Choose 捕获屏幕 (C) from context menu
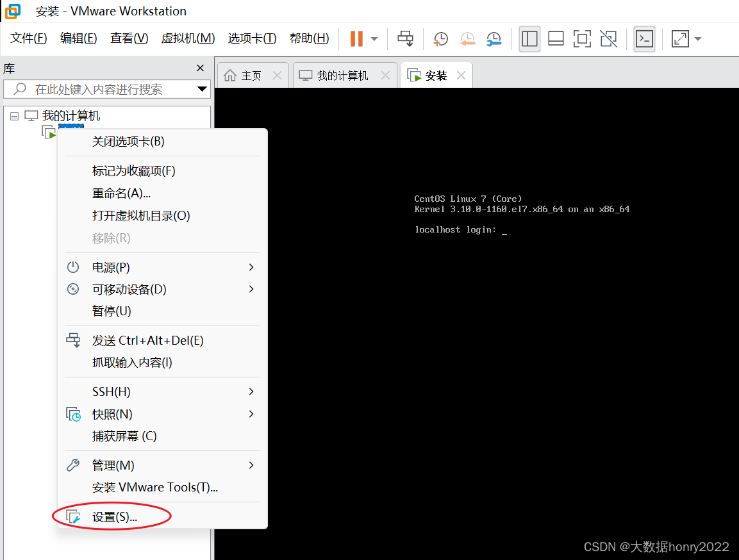This screenshot has width=739, height=560. pyautogui.click(x=162, y=436)
